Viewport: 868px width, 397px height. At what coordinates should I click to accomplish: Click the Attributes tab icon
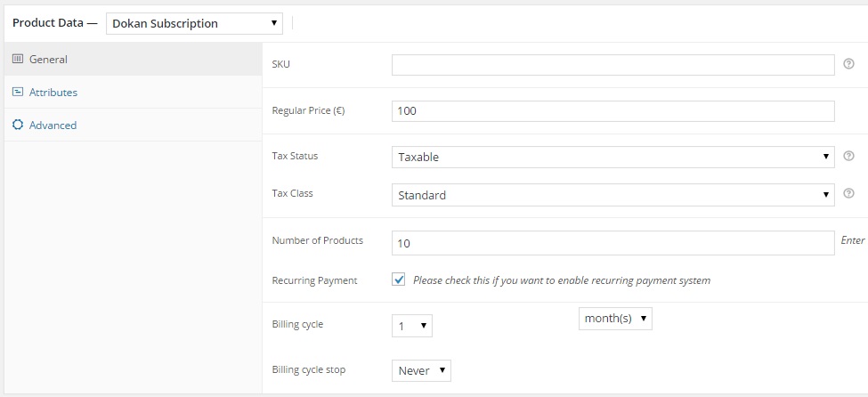click(18, 92)
